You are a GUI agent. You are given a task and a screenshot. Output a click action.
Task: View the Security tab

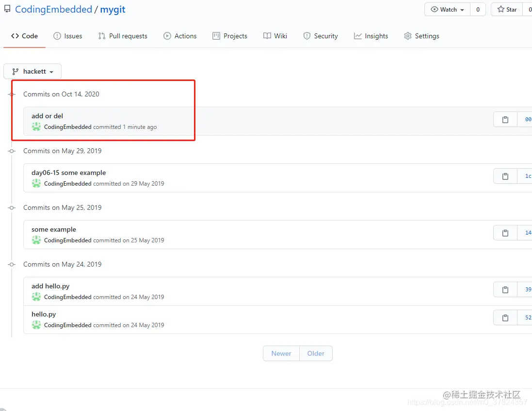321,36
